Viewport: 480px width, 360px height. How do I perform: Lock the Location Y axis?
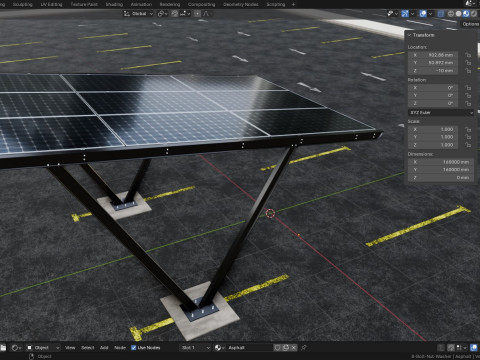click(468, 63)
